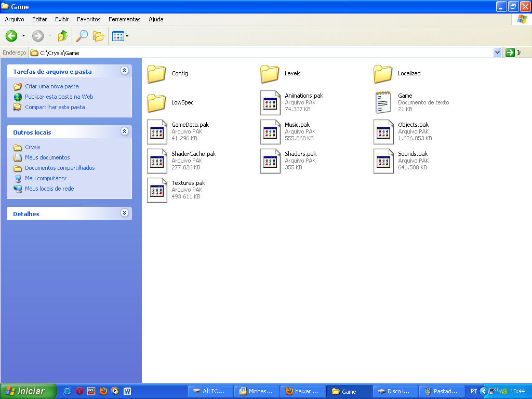Click the 10:44 taskbar clock

point(518,391)
